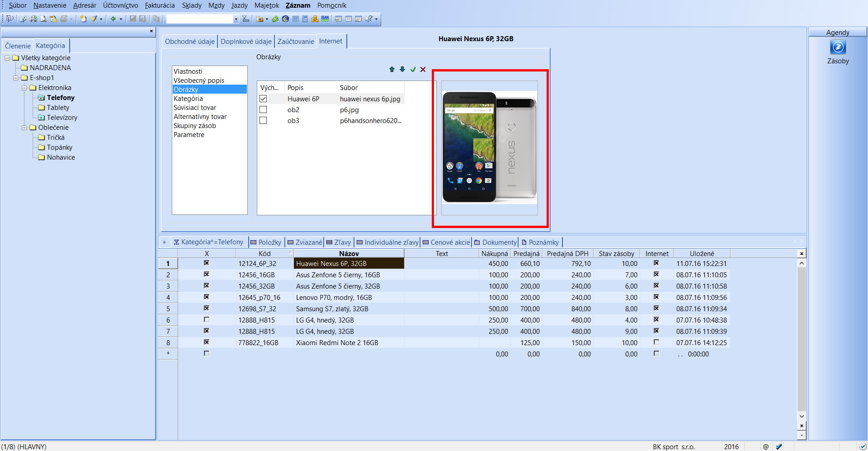Open the dropdown next to back arrow
The width and height of the screenshot is (868, 451).
pos(121,19)
